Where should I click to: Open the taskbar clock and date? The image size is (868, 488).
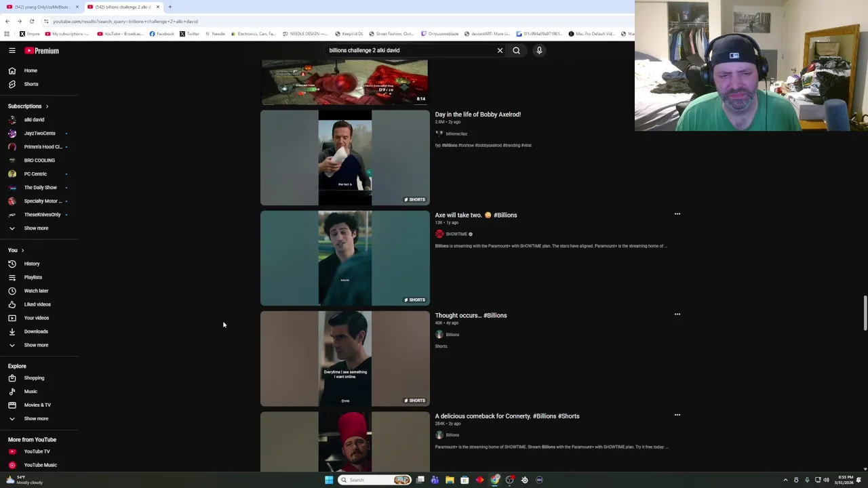coord(845,480)
